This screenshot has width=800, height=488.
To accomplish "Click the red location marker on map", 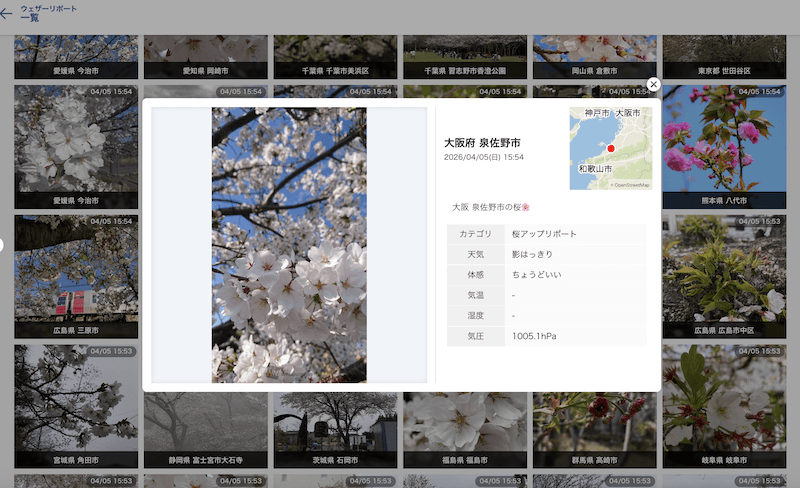I will pos(611,148).
